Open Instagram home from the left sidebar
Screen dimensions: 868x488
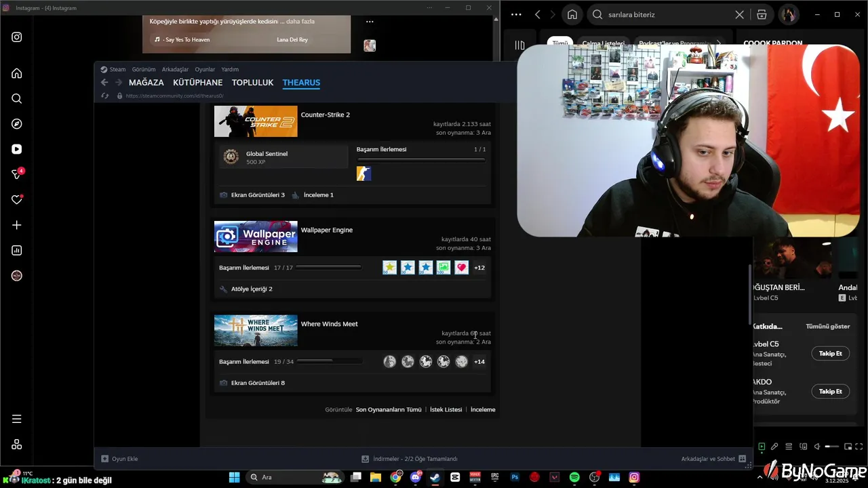17,73
